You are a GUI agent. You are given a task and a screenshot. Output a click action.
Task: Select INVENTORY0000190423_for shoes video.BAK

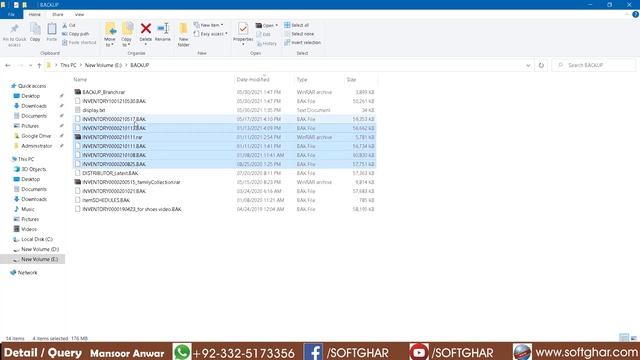[224, 209]
